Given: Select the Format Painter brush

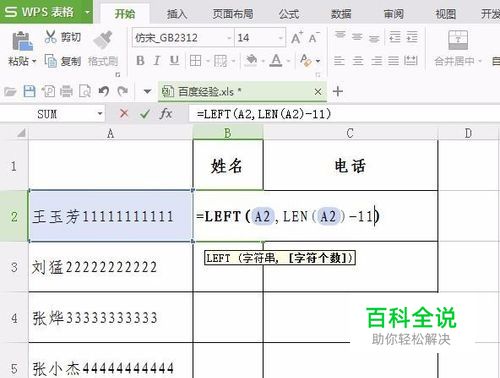Looking at the screenshot, I should pos(103,40).
